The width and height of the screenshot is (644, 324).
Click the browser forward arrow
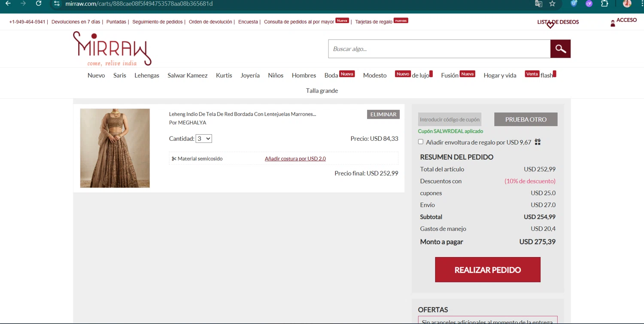pos(23,3)
